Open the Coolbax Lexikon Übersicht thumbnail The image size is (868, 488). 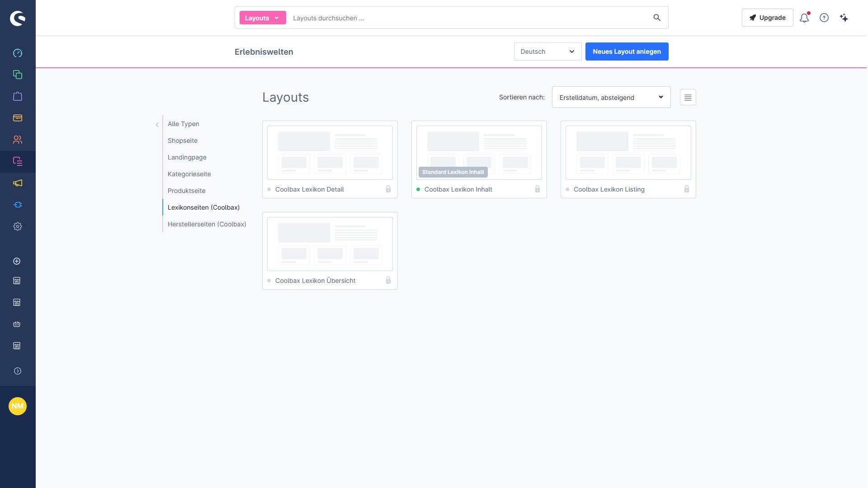(x=330, y=244)
